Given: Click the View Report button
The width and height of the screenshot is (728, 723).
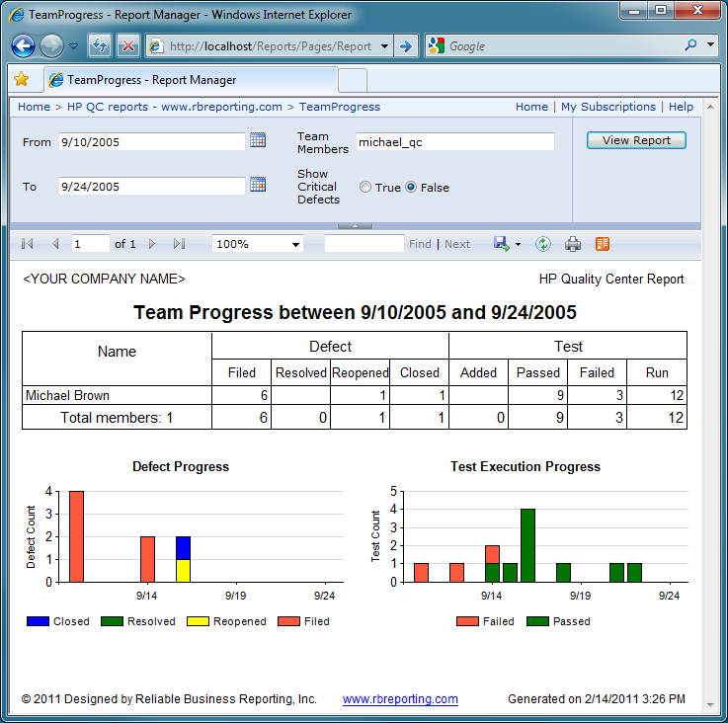Looking at the screenshot, I should point(636,140).
